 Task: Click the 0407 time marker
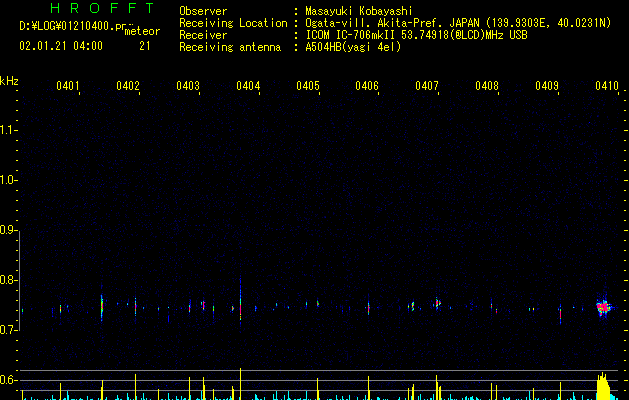(427, 86)
